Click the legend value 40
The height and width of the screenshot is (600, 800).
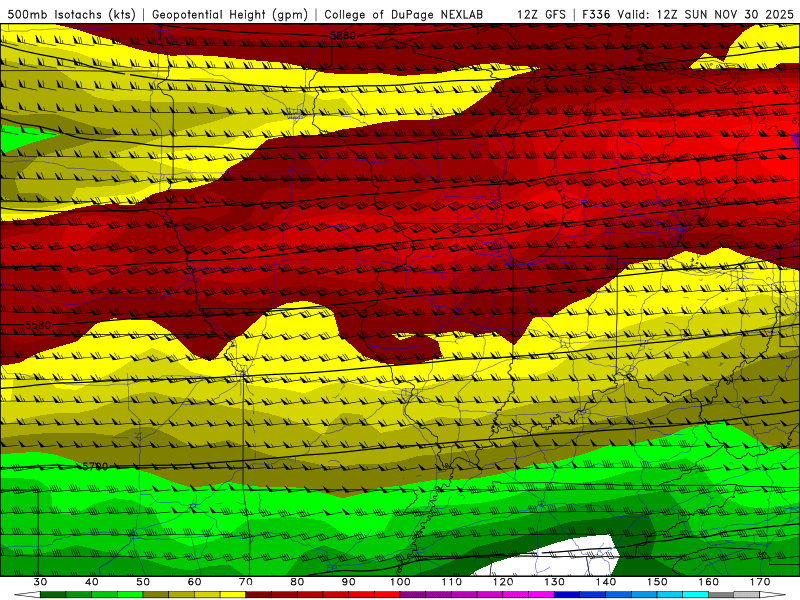click(x=92, y=582)
